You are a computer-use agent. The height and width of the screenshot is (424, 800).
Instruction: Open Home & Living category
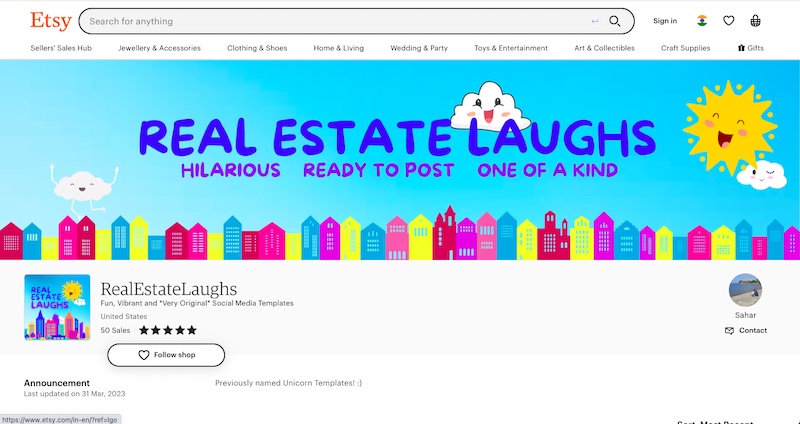pyautogui.click(x=339, y=48)
